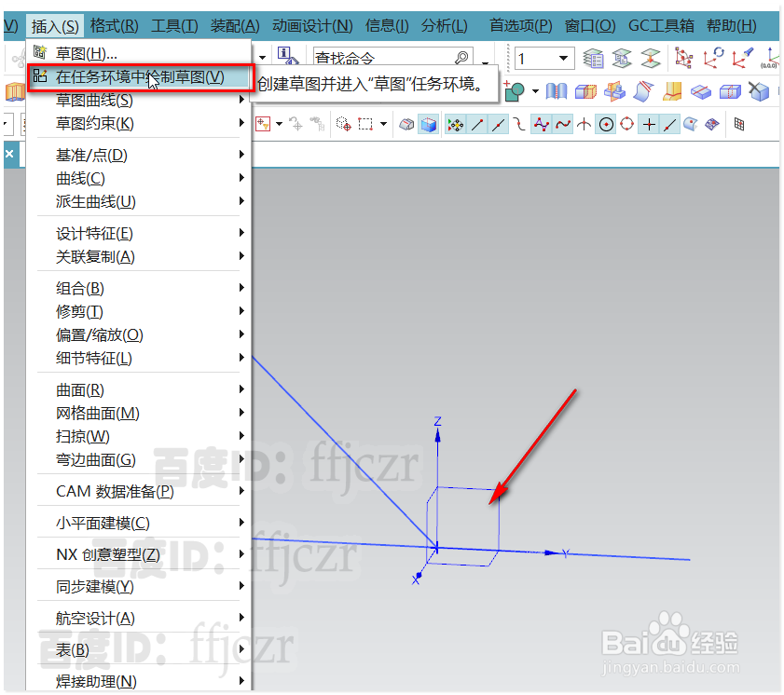Open the CAM 数据准备(P) menu entry
Image resolution: width=784 pixels, height=695 pixels.
tap(138, 491)
